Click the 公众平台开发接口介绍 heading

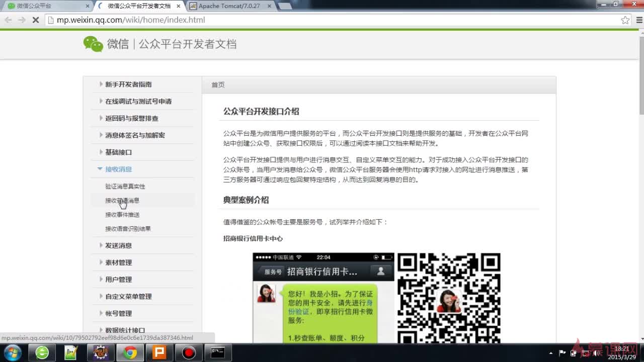pyautogui.click(x=261, y=112)
